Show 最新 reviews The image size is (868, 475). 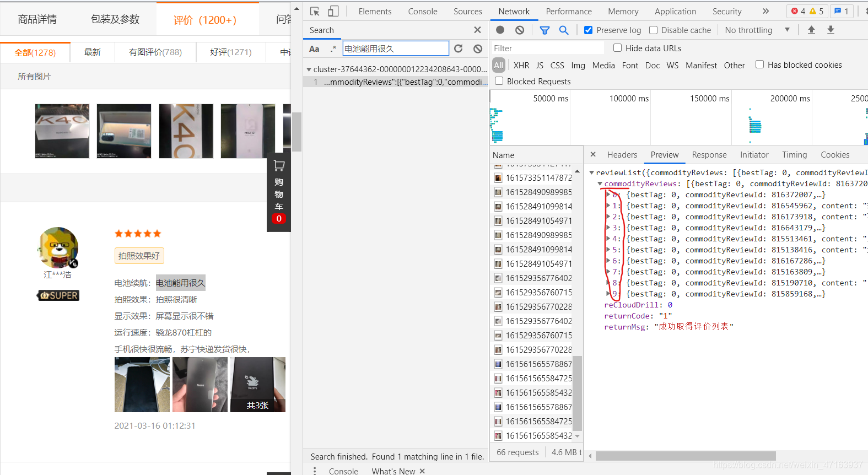coord(93,52)
